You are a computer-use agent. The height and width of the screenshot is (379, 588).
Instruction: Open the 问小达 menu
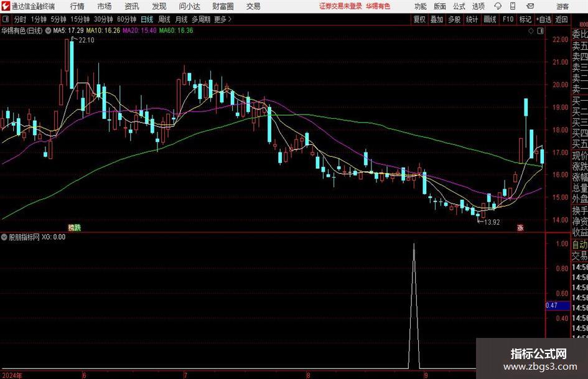pos(189,6)
